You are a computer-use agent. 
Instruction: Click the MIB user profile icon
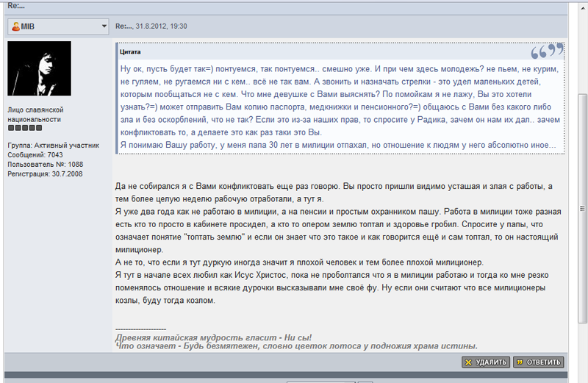(x=15, y=26)
